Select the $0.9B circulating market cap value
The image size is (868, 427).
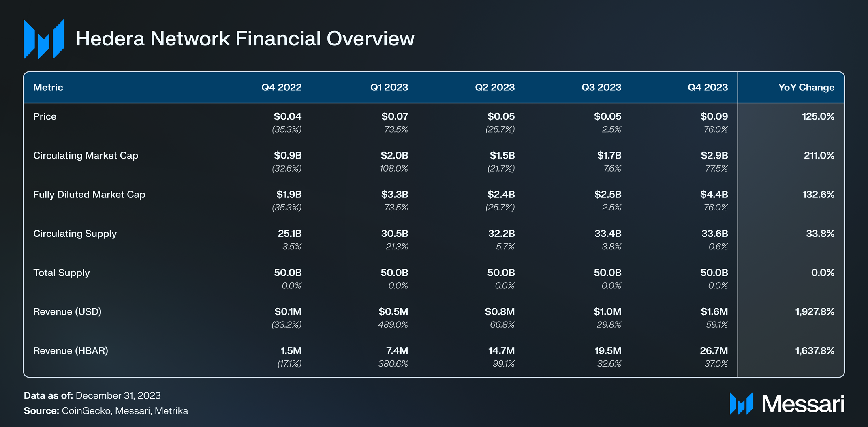(288, 155)
